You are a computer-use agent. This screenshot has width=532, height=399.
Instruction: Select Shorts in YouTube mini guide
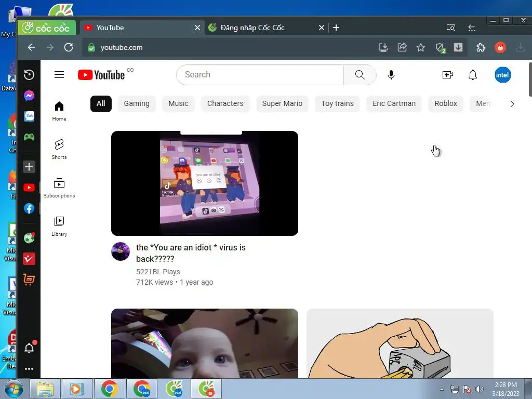pyautogui.click(x=59, y=150)
